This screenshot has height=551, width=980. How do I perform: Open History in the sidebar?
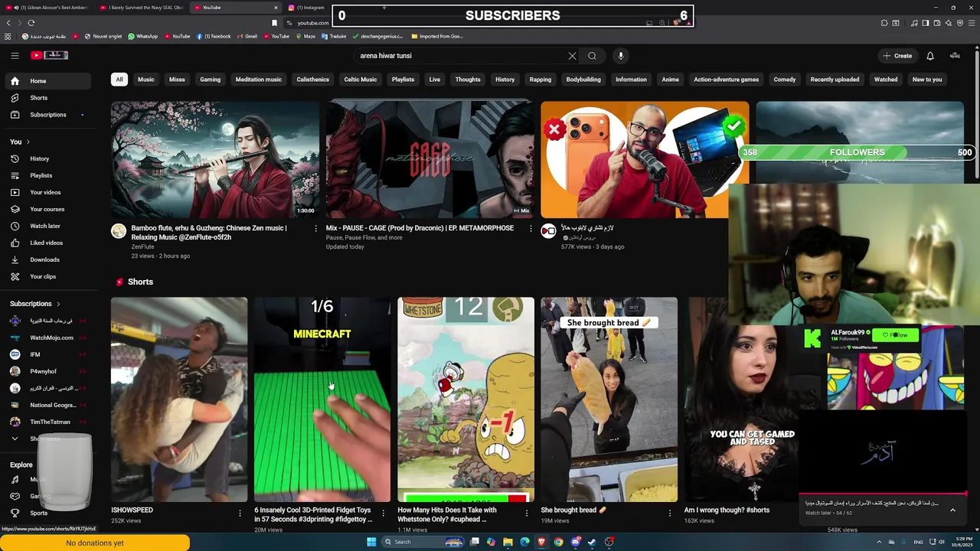coord(50,158)
